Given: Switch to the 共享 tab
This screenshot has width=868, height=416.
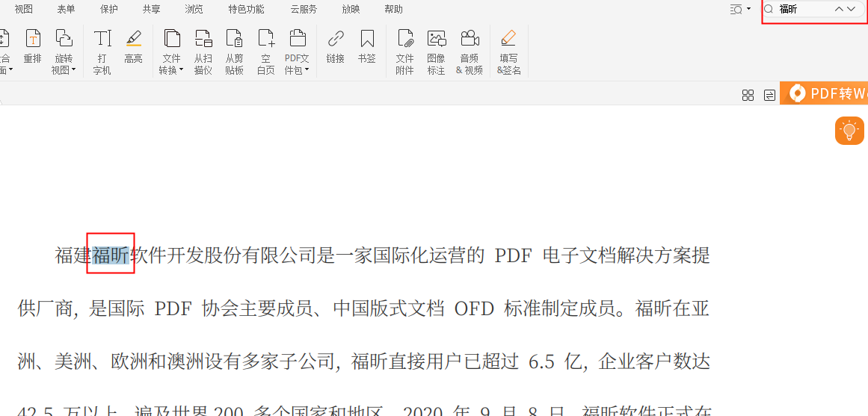Looking at the screenshot, I should click(x=152, y=10).
